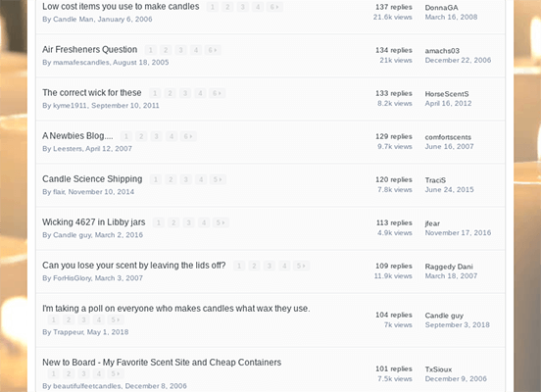This screenshot has height=392, width=541.
Task: View author profile Candle Man
Action: 74,20
